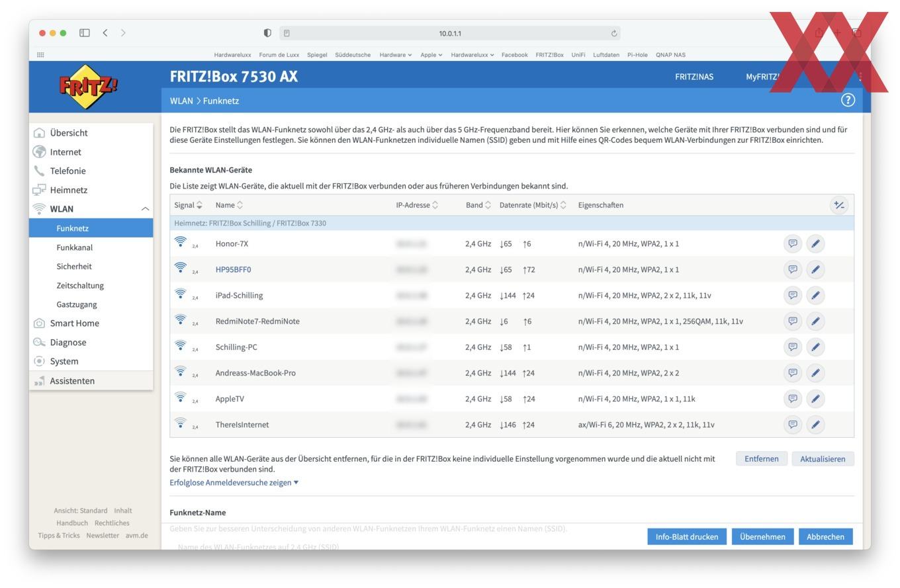Sort the table by Signal

[x=189, y=205]
